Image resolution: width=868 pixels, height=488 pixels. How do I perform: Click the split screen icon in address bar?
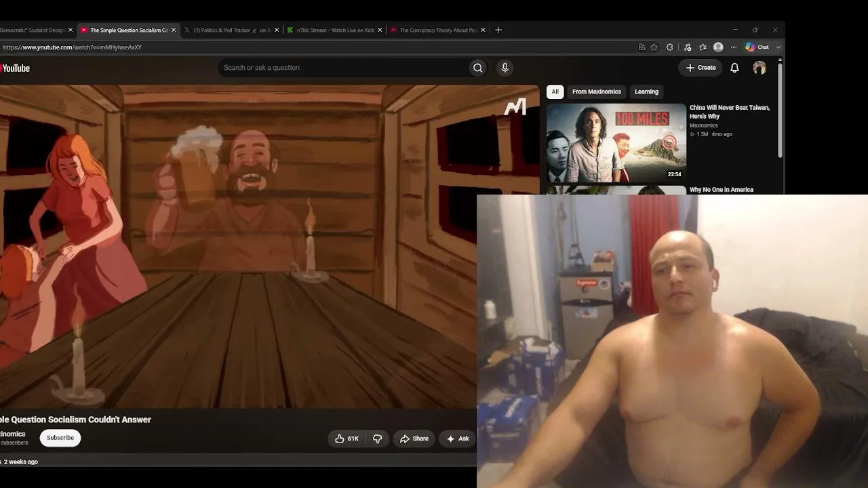(x=642, y=47)
